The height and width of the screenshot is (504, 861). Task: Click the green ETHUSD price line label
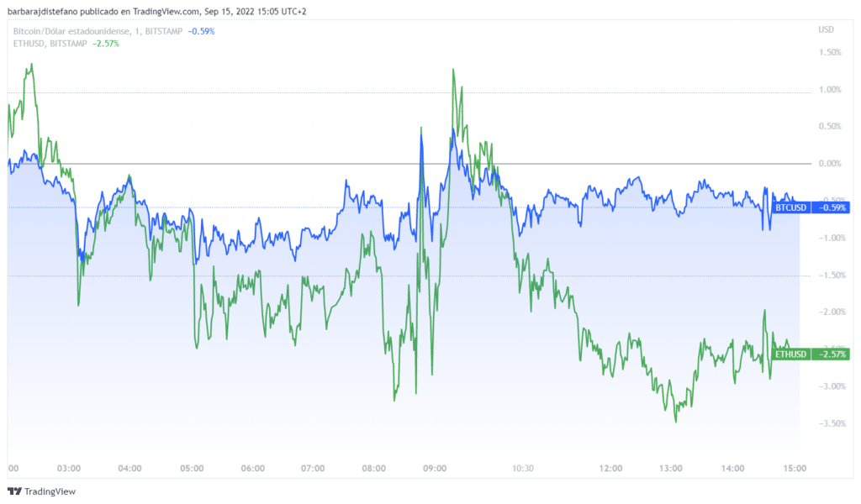790,354
